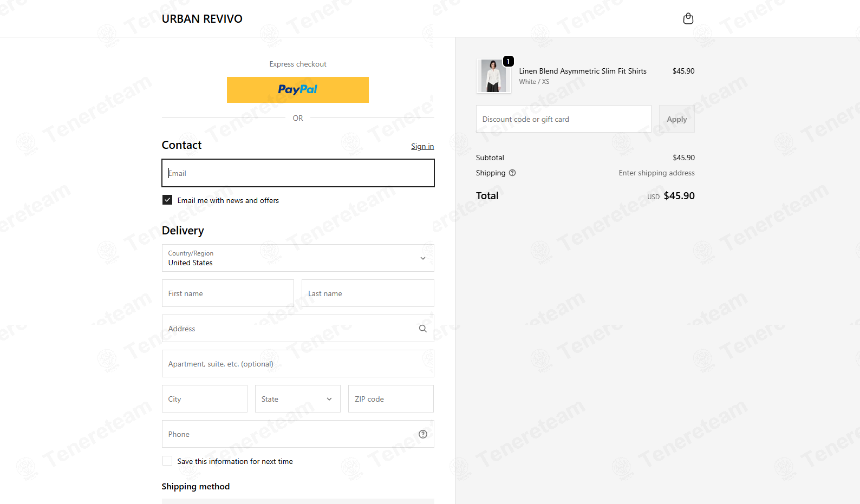Open the Country/Region dropdown
Screen dimensions: 860x504
pos(298,258)
